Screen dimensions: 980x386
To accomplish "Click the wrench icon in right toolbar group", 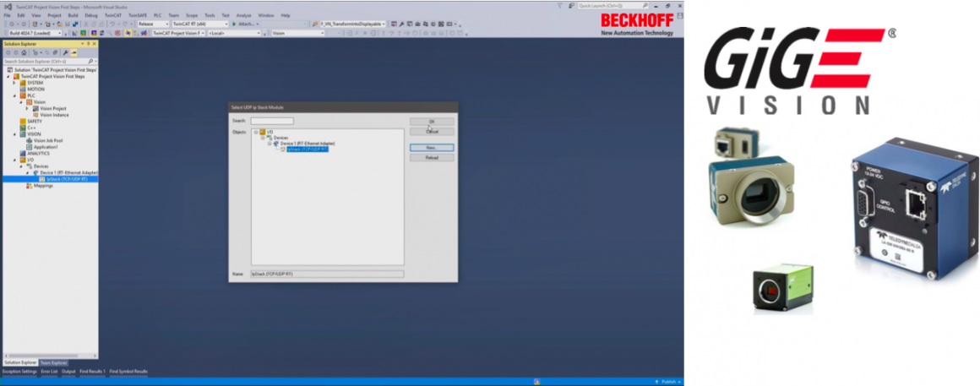I will pyautogui.click(x=401, y=24).
